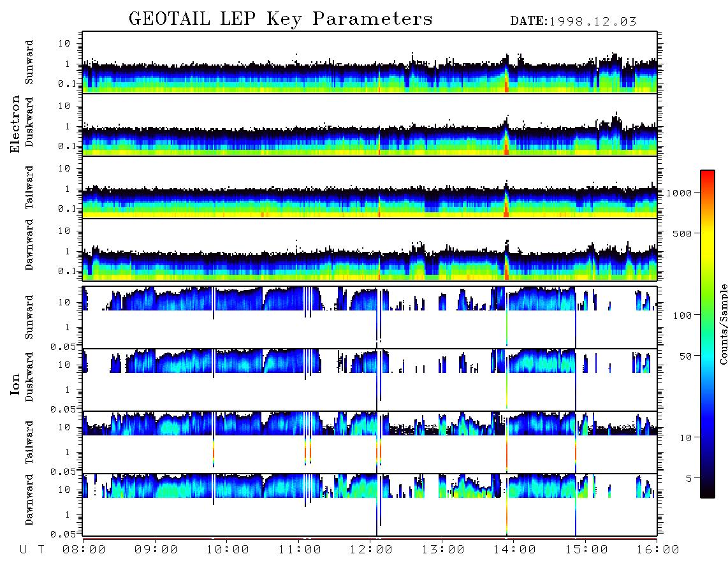This screenshot has width=728, height=561.
Task: Select the Electron "Sunward" panel label
Action: click(29, 62)
